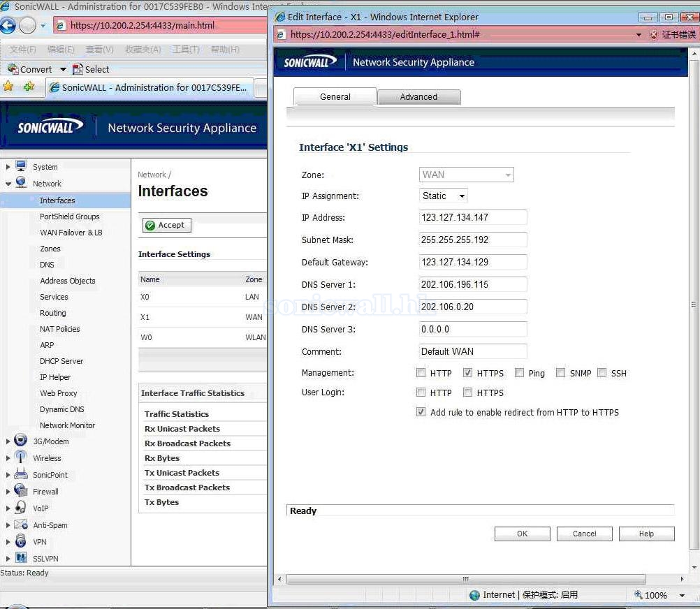700x609 pixels.
Task: Click the OK button
Action: tap(523, 534)
